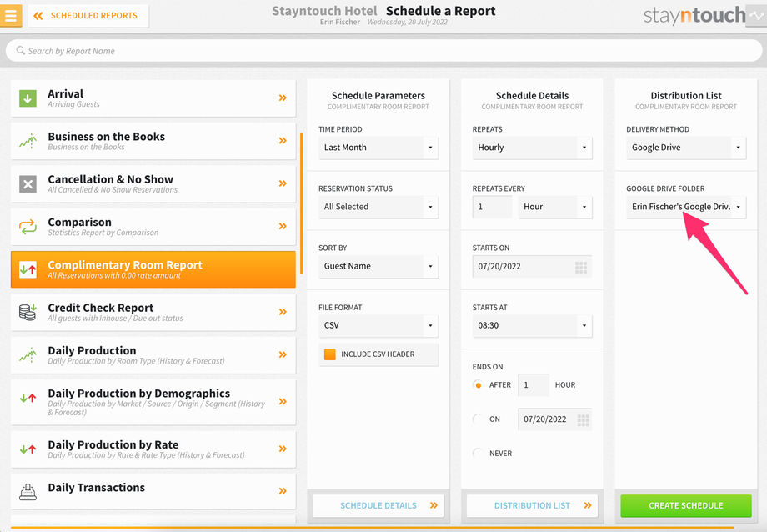Screen dimensions: 767x532
Task: Focus the Search by Report Name field
Action: pos(383,51)
